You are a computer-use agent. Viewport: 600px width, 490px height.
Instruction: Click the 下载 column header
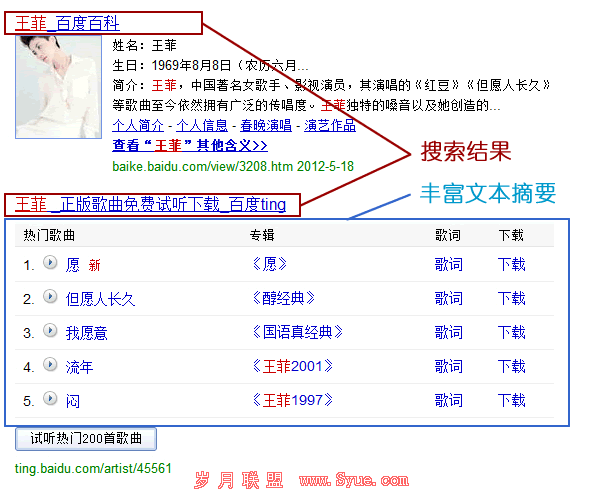point(511,235)
